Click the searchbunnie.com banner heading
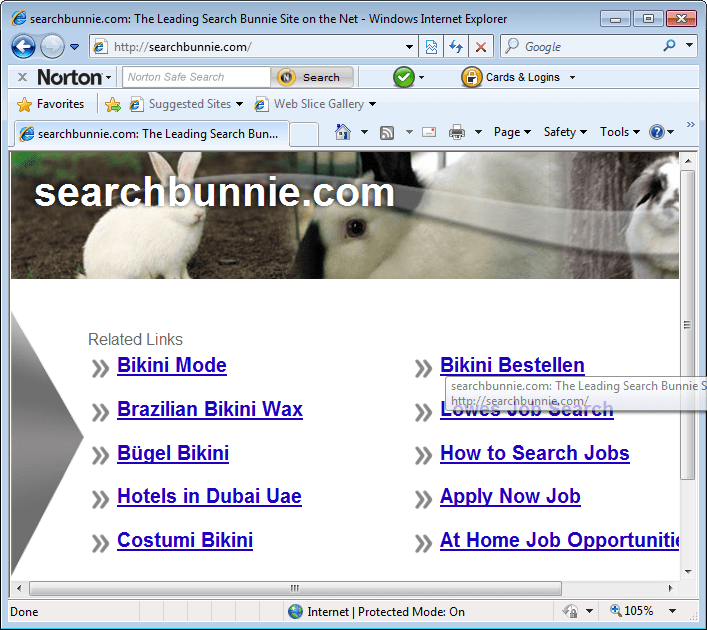This screenshot has height=630, width=707. [214, 193]
